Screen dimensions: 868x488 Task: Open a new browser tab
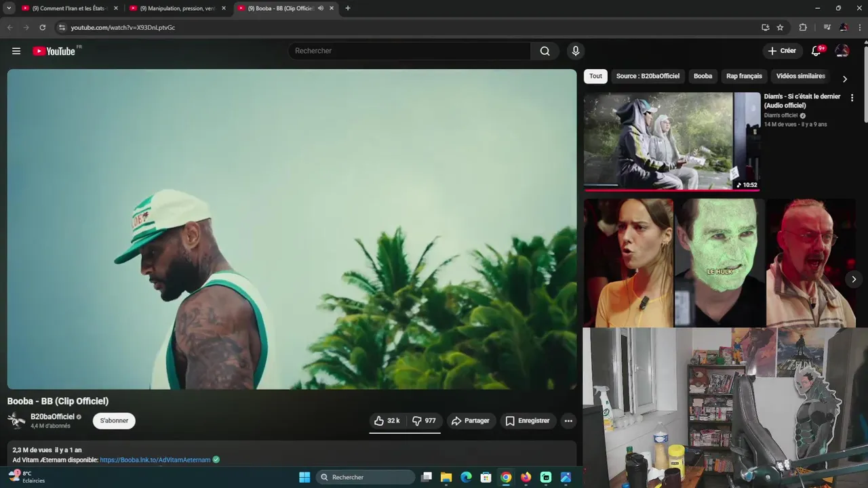click(348, 8)
